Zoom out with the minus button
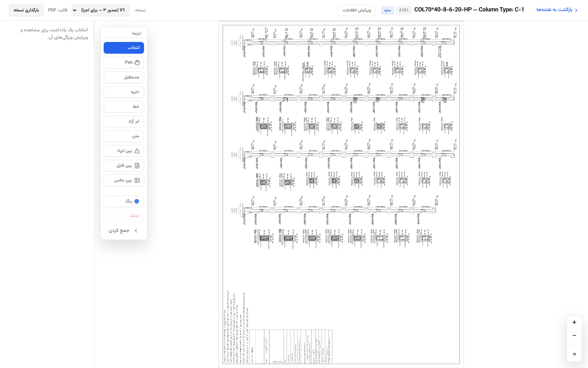588x368 pixels. [574, 336]
